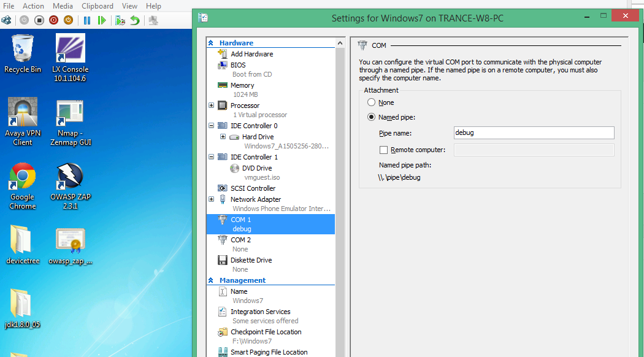Click the settings tree scroll-up arrow
Viewport: 644px width, 357px height.
click(340, 43)
